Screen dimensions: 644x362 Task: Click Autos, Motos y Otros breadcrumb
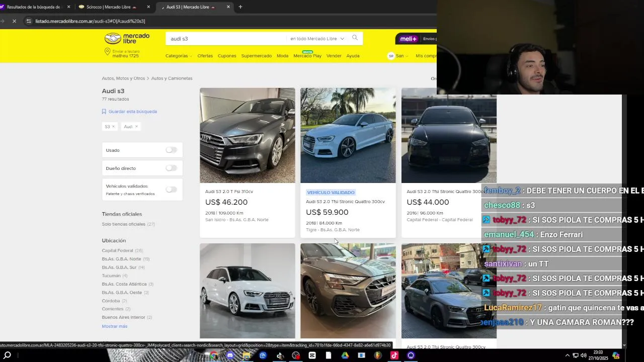(123, 78)
